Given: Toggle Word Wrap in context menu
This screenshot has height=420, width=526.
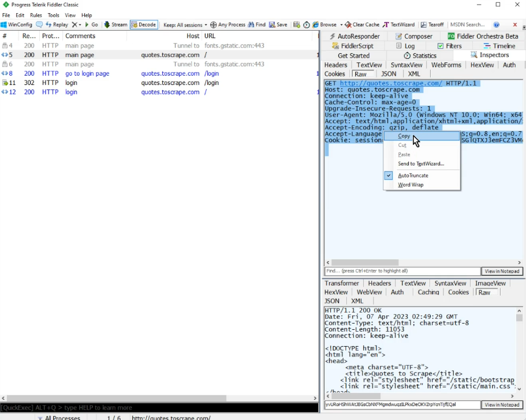Looking at the screenshot, I should click(x=421, y=185).
